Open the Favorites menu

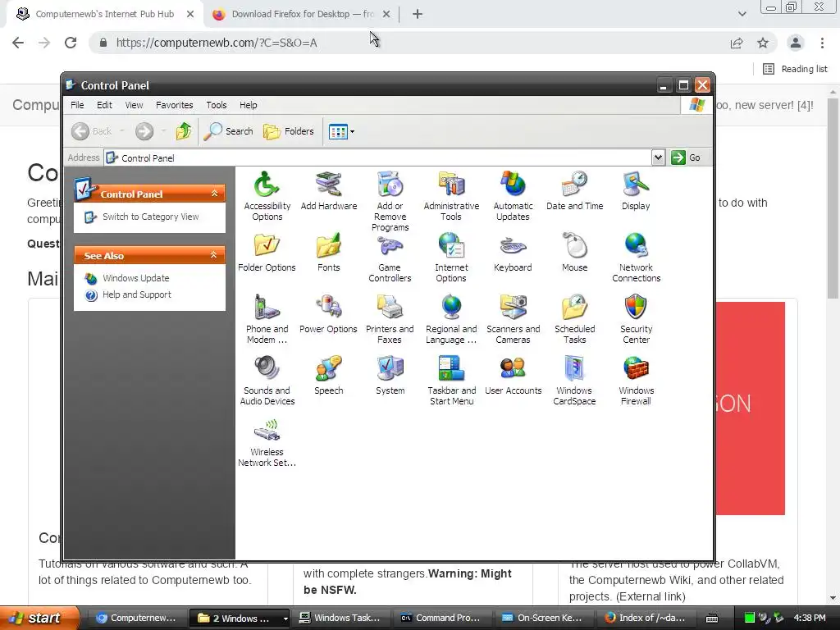[x=174, y=105]
